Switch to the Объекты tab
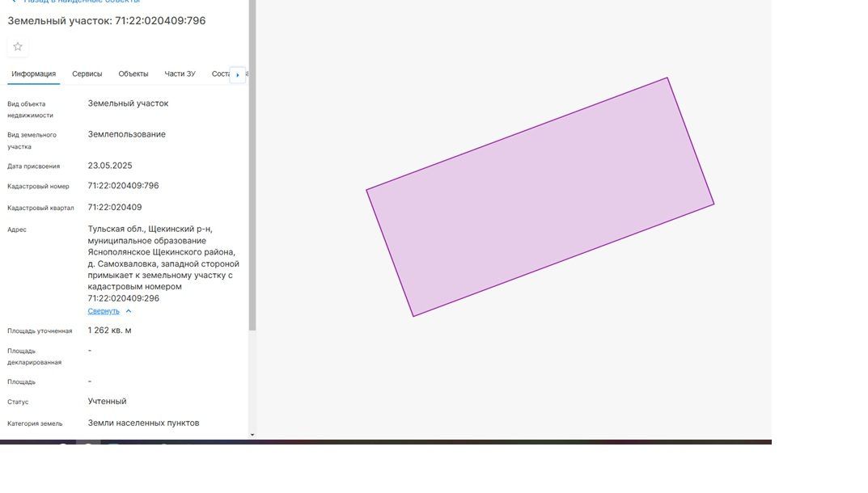The height and width of the screenshot is (493, 868). coord(133,74)
